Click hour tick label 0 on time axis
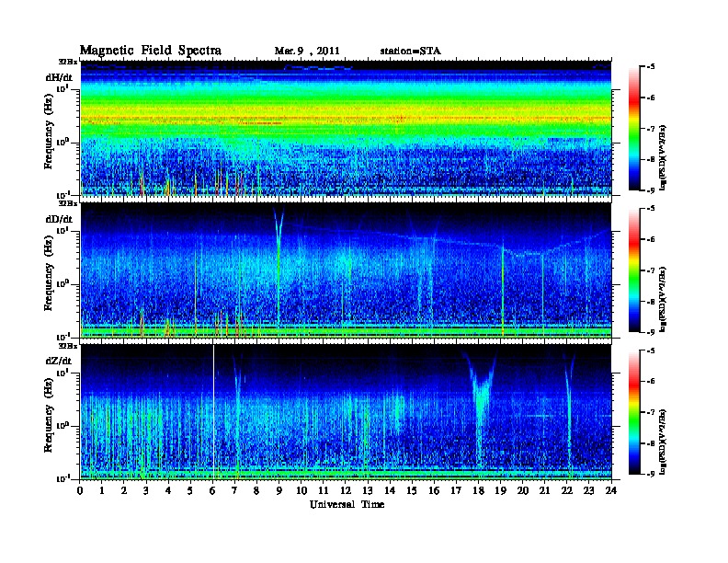The width and height of the screenshot is (728, 563). [x=80, y=490]
